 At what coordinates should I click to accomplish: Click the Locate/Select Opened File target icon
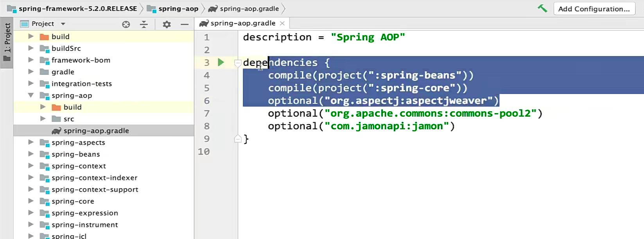(x=126, y=24)
